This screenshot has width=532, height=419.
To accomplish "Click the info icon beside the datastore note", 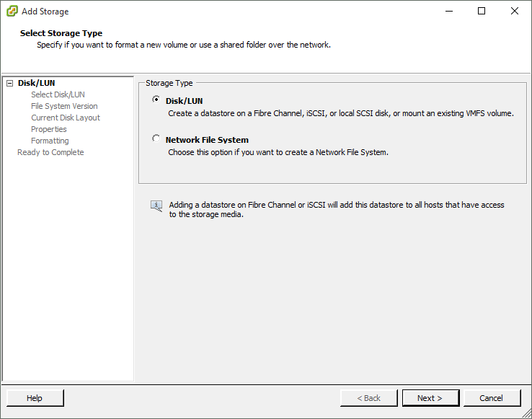I will point(156,206).
